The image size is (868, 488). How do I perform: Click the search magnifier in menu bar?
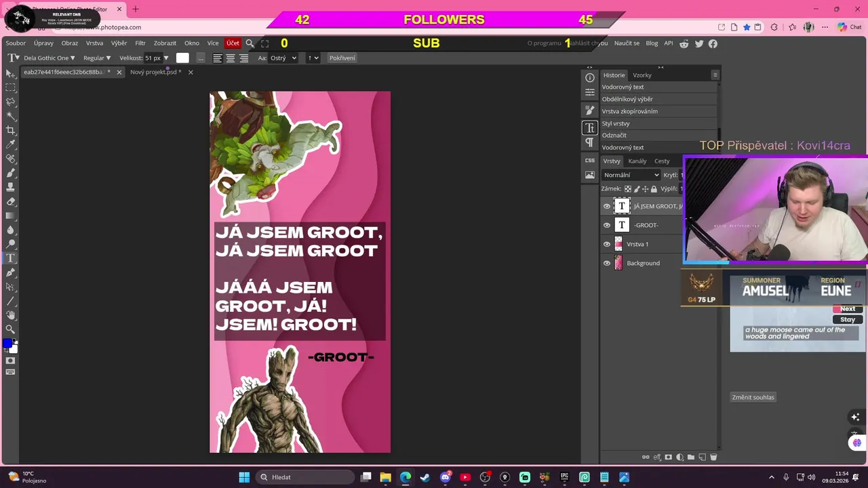[x=250, y=43]
